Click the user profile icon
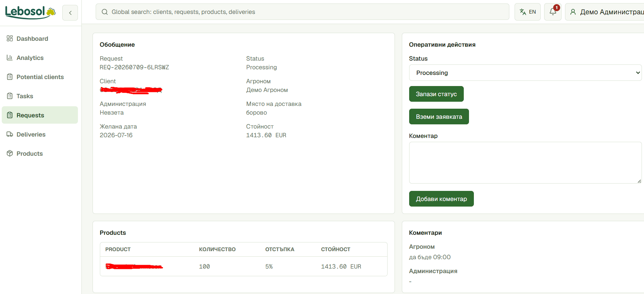The width and height of the screenshot is (644, 294). (573, 12)
